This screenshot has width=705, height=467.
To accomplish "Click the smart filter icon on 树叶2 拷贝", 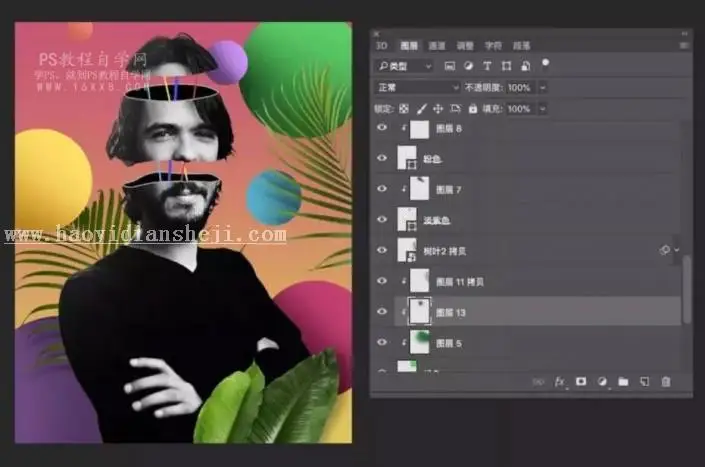I will 665,250.
